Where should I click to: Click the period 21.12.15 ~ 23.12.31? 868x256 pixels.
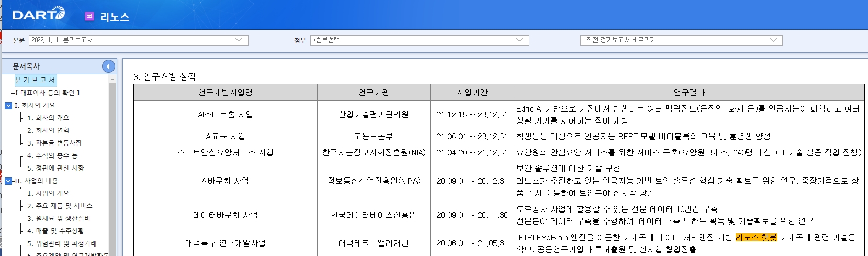tap(472, 114)
